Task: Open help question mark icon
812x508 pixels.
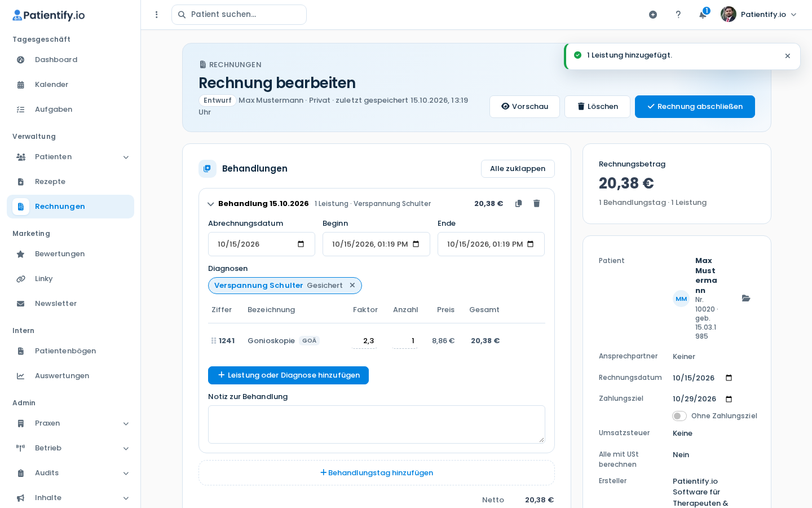Action: tap(678, 15)
